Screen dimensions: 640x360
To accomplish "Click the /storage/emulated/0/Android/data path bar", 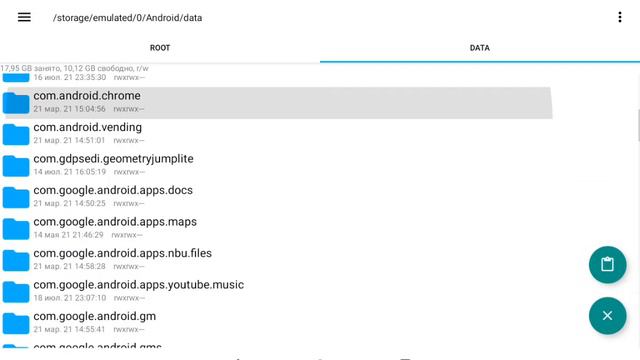I will tap(127, 18).
